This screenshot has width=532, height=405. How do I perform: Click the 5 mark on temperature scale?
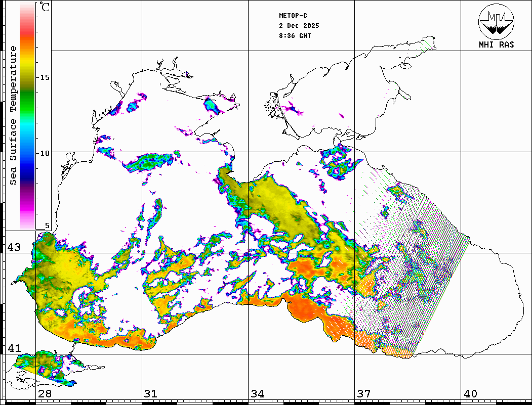(x=48, y=226)
